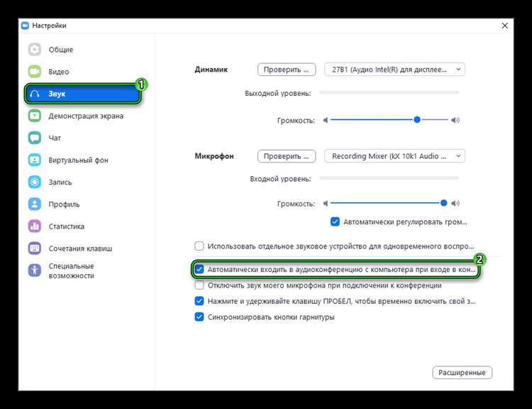
Task: Open Виртуальный фон settings
Action: coord(78,160)
